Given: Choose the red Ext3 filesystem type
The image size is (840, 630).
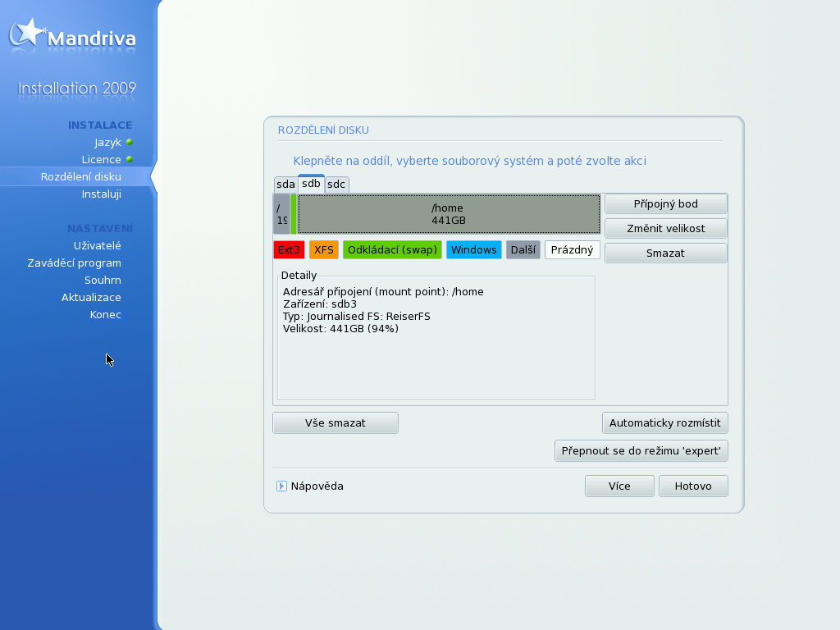Looking at the screenshot, I should [289, 249].
